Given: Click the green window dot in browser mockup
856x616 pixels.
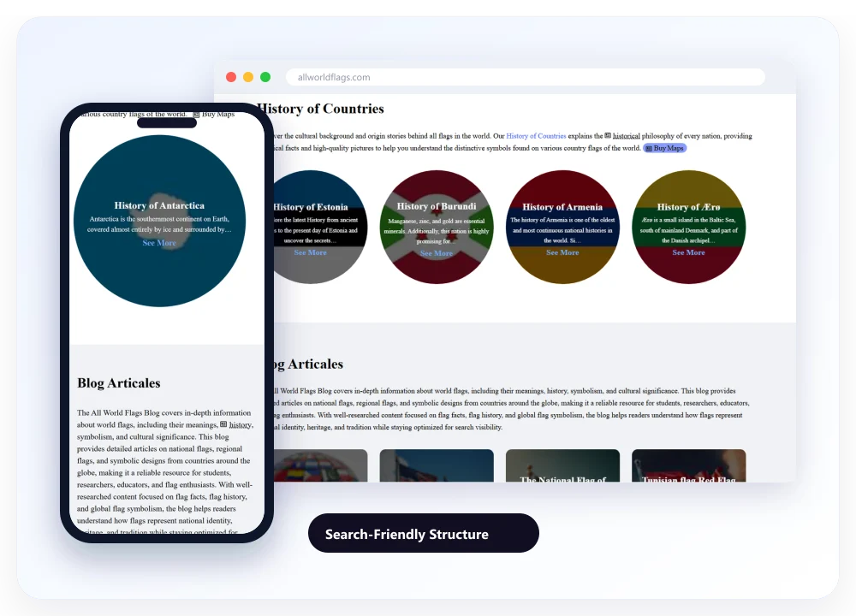Looking at the screenshot, I should point(265,77).
